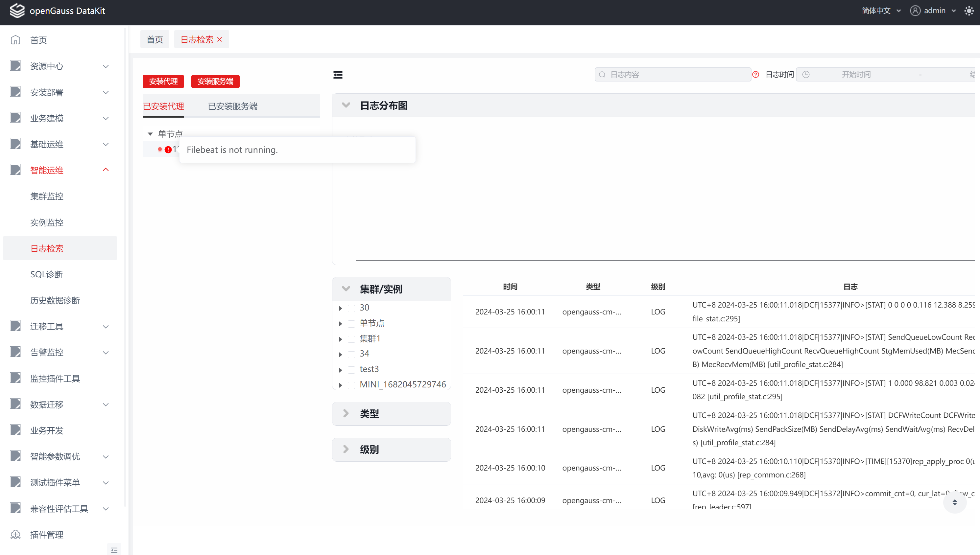Click the collapse panel icon beside log search

338,75
